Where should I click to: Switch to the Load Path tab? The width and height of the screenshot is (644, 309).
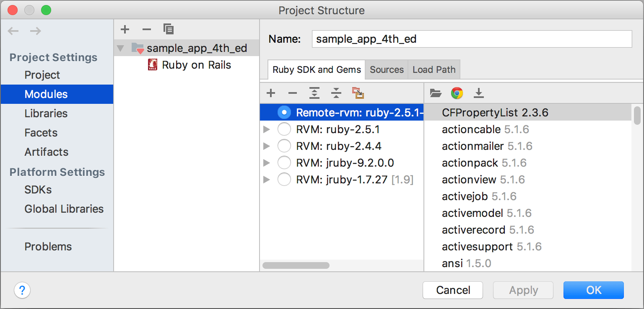tap(434, 70)
